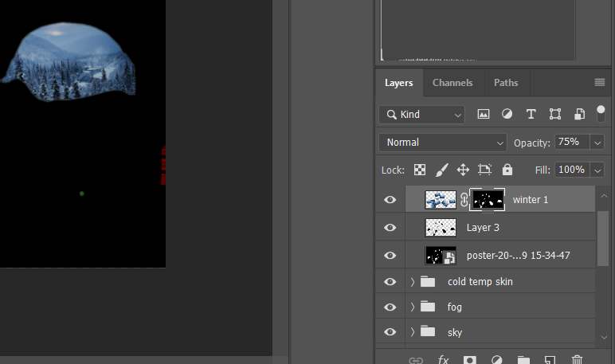Click winter 1 layer name

[x=531, y=200]
